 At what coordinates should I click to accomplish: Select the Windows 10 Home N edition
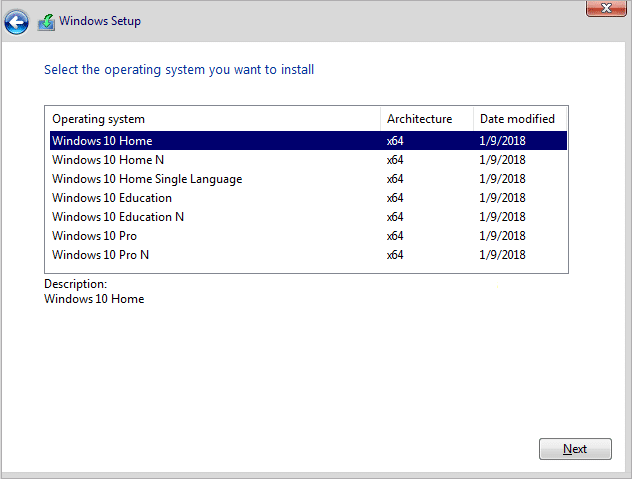108,160
